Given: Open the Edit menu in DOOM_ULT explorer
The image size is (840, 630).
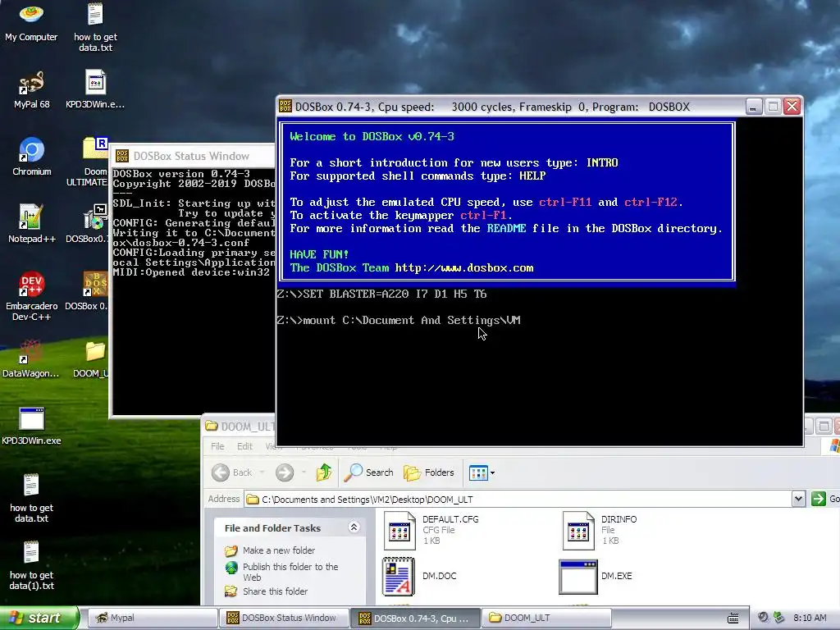Looking at the screenshot, I should (x=244, y=446).
